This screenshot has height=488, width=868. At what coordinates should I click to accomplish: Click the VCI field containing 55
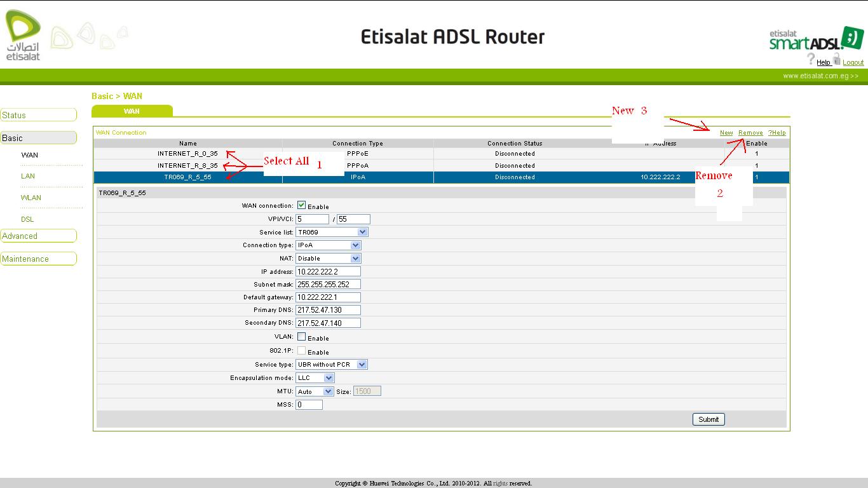point(353,219)
